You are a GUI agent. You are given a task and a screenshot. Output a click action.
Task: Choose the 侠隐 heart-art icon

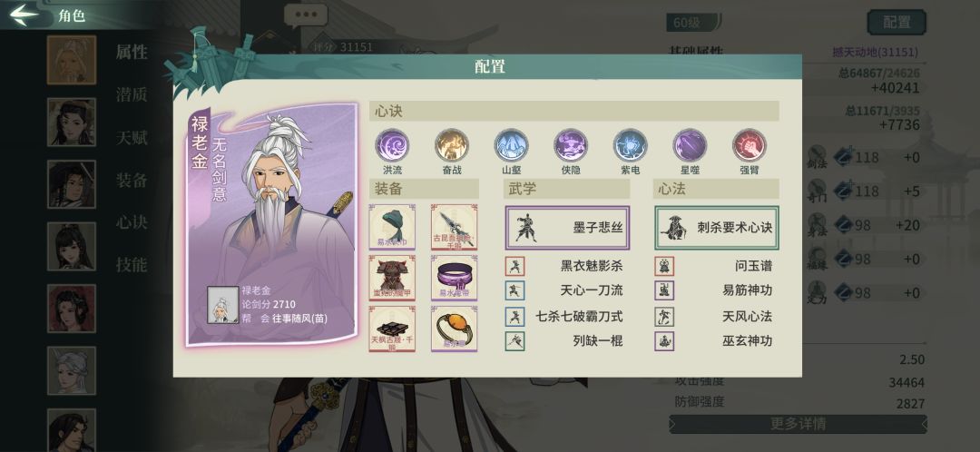click(x=571, y=145)
